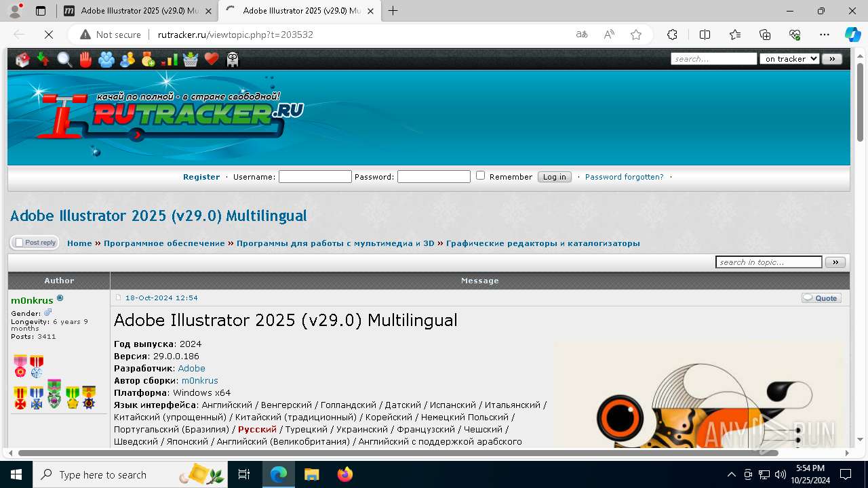This screenshot has height=488, width=868.
Task: Select the second Adobe Illustrator tab
Action: point(299,11)
